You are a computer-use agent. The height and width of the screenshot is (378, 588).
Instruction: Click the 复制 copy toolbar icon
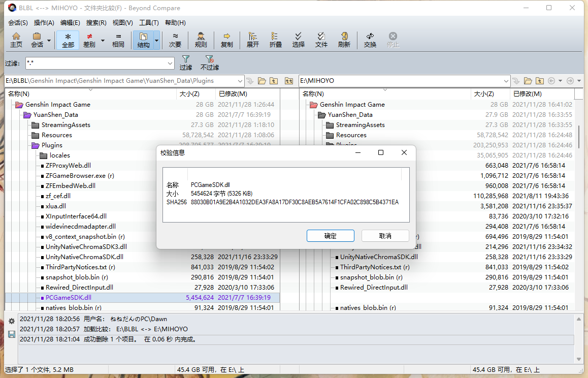tap(227, 40)
